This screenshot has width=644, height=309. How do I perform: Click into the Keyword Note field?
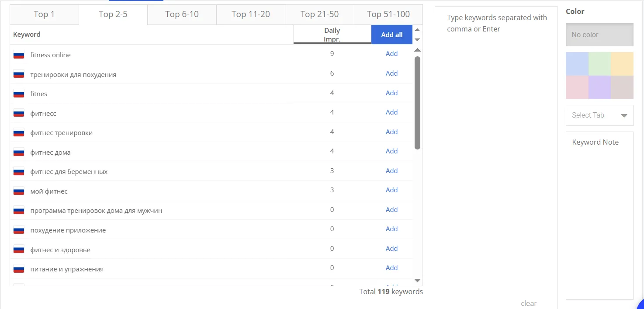click(599, 215)
